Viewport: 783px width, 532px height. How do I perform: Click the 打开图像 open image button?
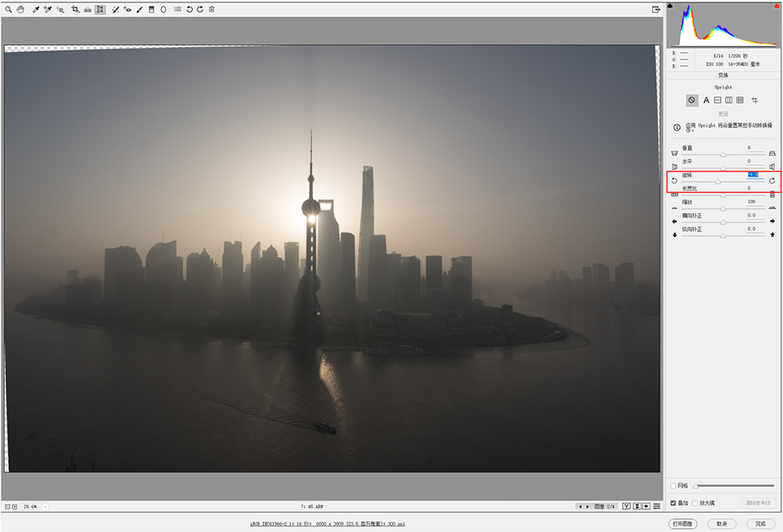point(682,524)
